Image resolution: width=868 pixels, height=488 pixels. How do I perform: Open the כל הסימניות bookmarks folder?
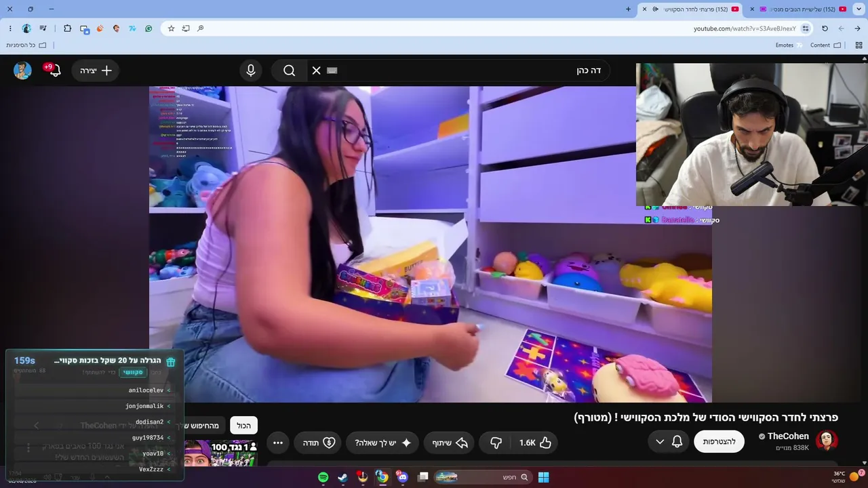click(x=26, y=45)
